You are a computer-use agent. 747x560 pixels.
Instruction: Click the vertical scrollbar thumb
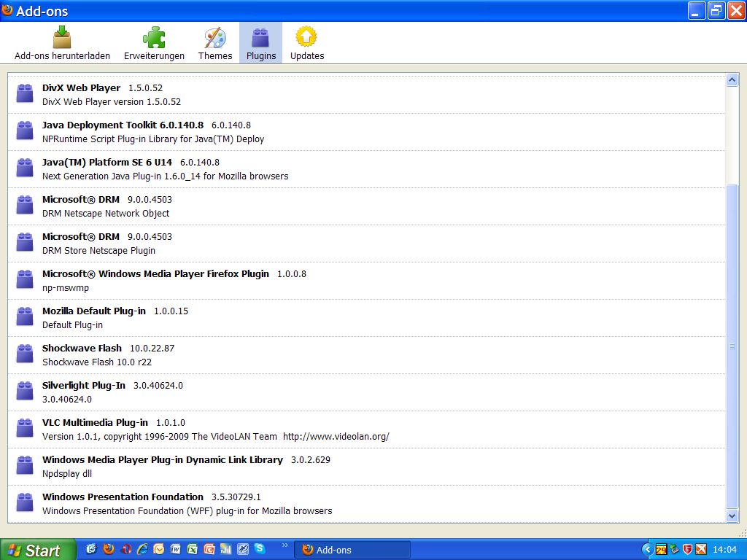[732, 346]
